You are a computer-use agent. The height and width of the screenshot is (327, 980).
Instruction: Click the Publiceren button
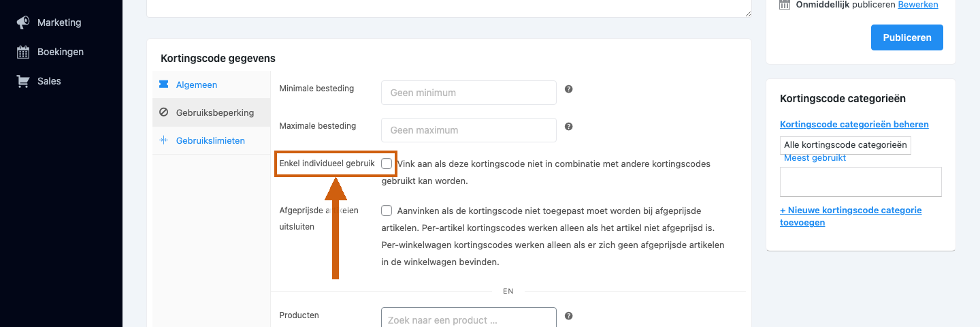(x=907, y=37)
